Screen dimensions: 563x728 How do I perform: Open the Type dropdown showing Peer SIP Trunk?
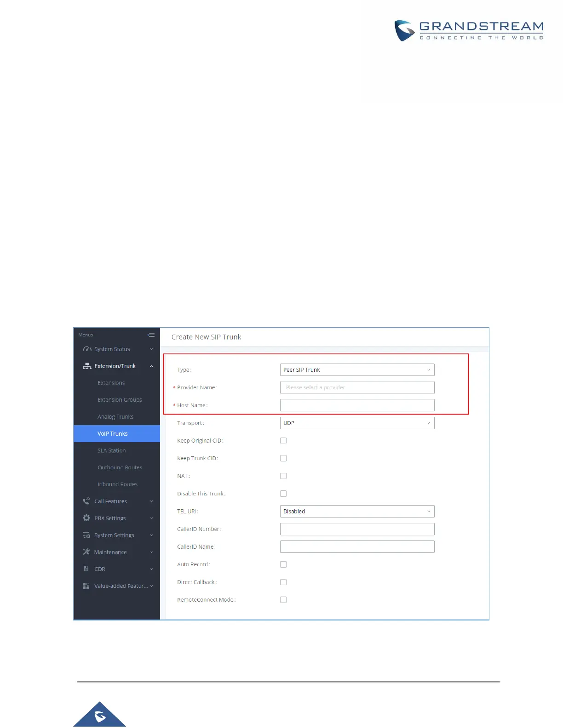pos(357,370)
